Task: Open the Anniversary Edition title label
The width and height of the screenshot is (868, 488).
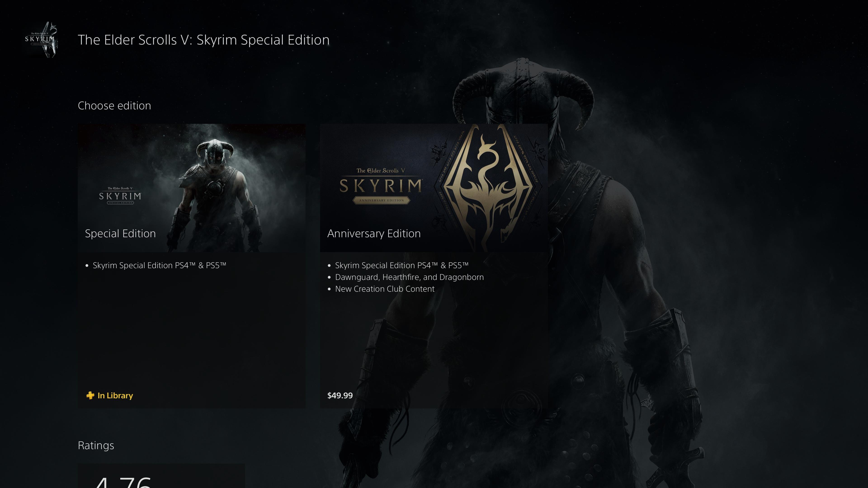Action: (x=374, y=233)
